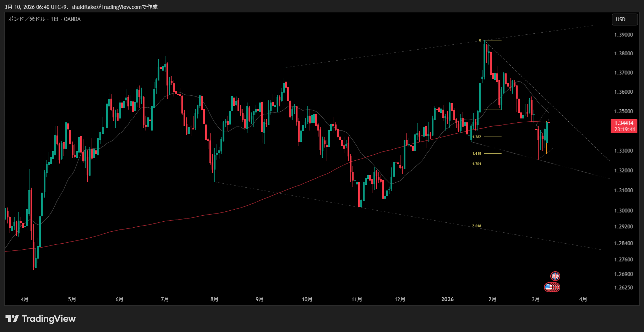This screenshot has height=332, width=644.
Task: Open the USD currency selector
Action: [624, 20]
